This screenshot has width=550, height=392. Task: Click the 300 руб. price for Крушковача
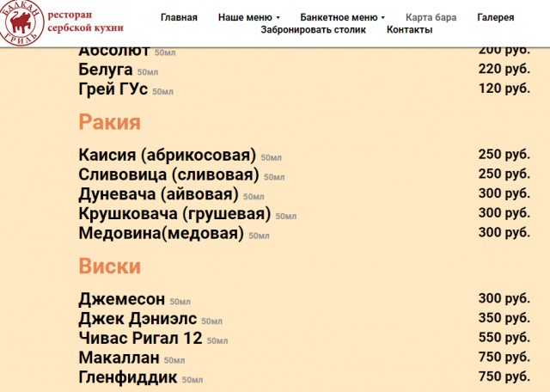pos(504,212)
